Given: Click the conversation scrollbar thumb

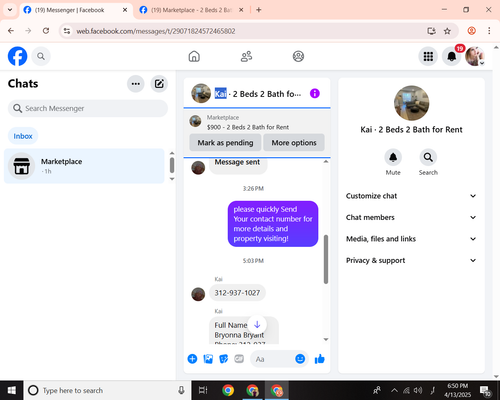Looking at the screenshot, I should pos(326,259).
